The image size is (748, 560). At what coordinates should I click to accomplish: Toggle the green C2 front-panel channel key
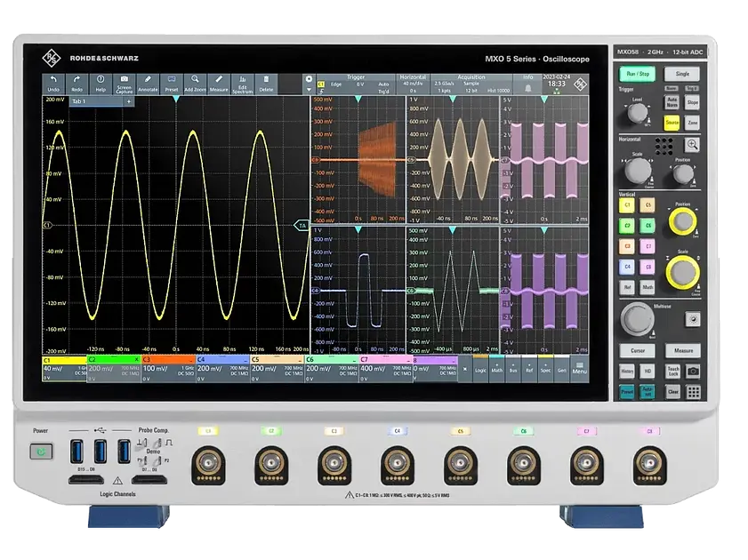click(x=627, y=226)
